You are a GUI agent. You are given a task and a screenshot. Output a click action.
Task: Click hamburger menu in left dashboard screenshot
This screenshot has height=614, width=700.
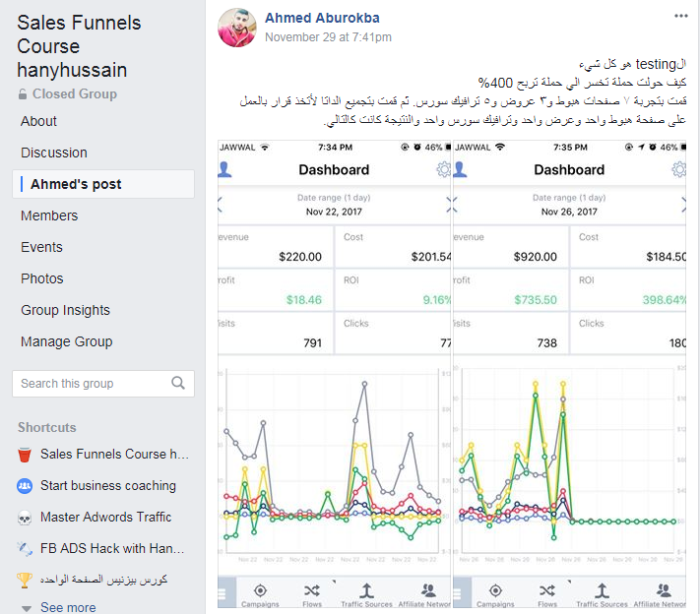pos(222,593)
